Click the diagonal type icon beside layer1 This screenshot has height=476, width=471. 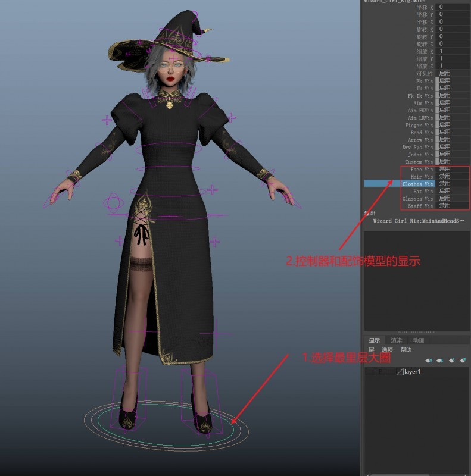tap(400, 371)
